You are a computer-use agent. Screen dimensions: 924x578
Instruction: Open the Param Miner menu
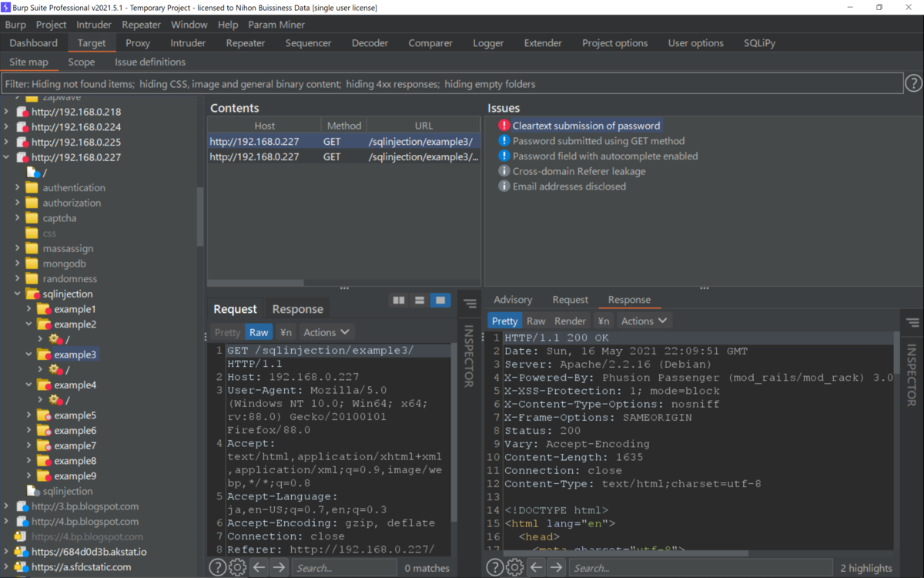[276, 25]
